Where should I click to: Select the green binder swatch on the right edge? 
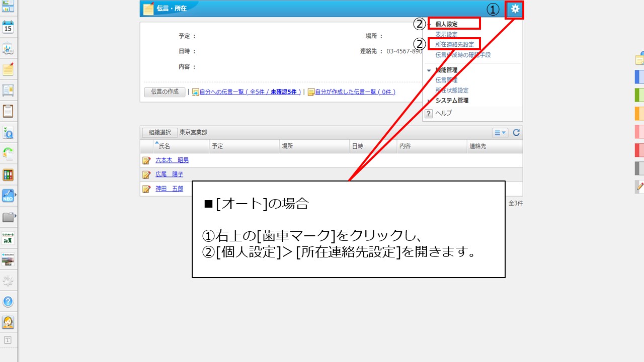pos(639,94)
